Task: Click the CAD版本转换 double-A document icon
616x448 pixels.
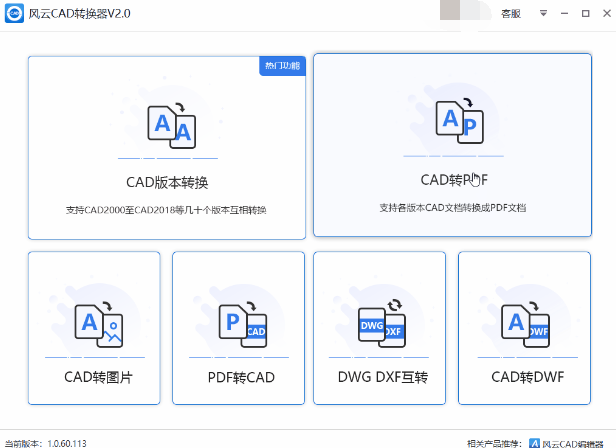Action: (172, 126)
